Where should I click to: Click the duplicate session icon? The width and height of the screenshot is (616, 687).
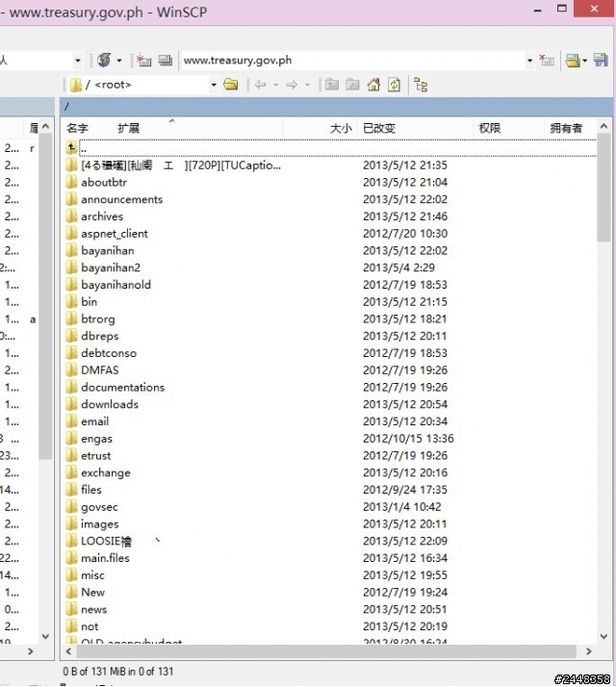(x=166, y=60)
